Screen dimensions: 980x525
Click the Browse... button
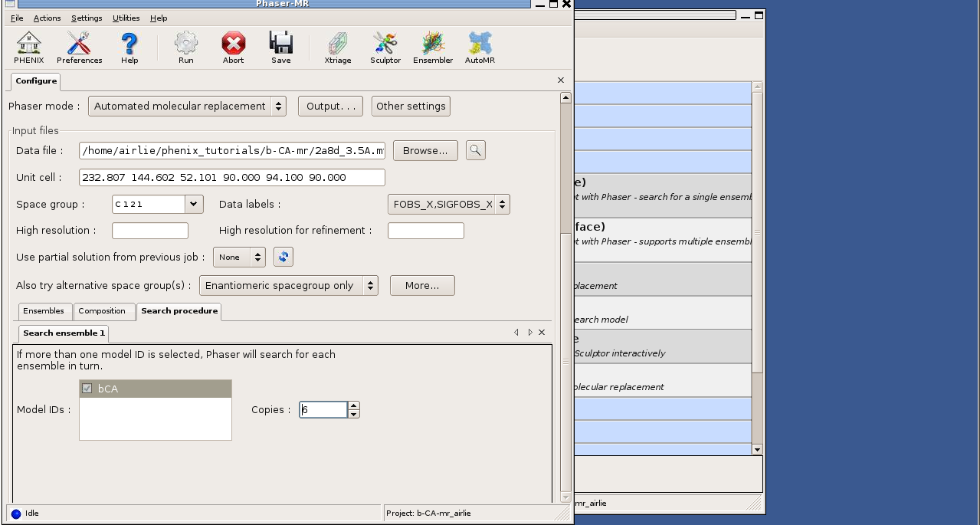pyautogui.click(x=425, y=151)
